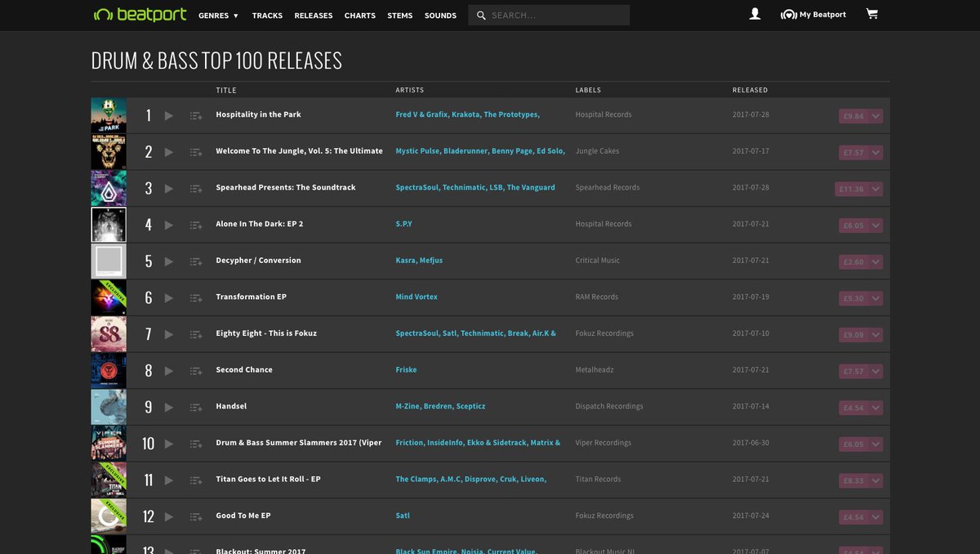This screenshot has width=980, height=554.
Task: Open My Beatport
Action: (x=813, y=15)
